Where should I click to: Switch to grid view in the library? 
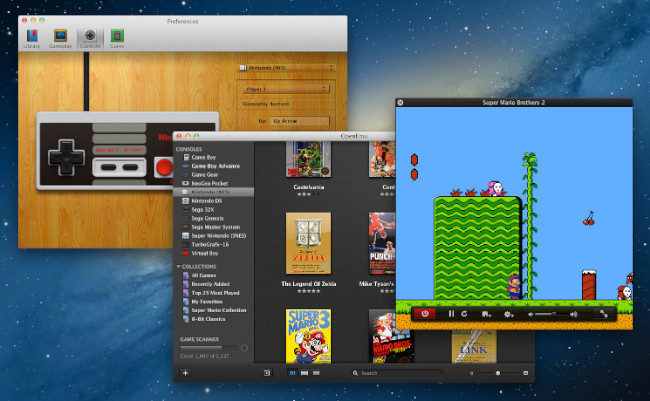292,373
